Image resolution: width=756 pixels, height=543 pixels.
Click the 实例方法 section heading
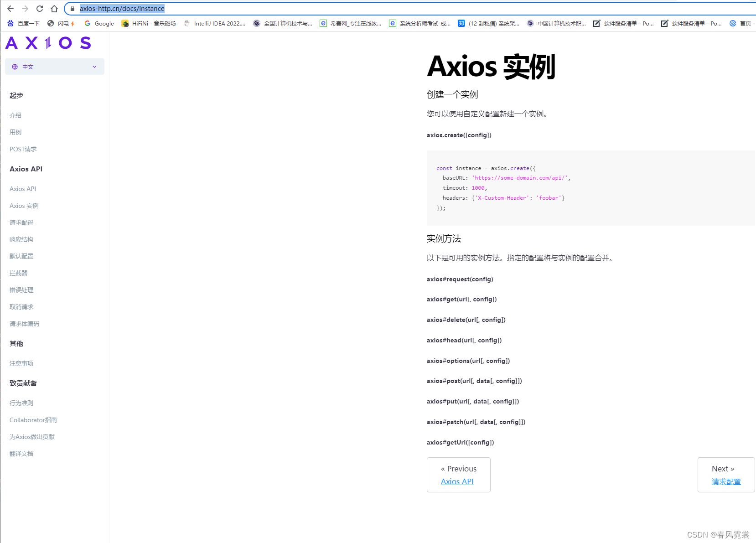coord(444,238)
